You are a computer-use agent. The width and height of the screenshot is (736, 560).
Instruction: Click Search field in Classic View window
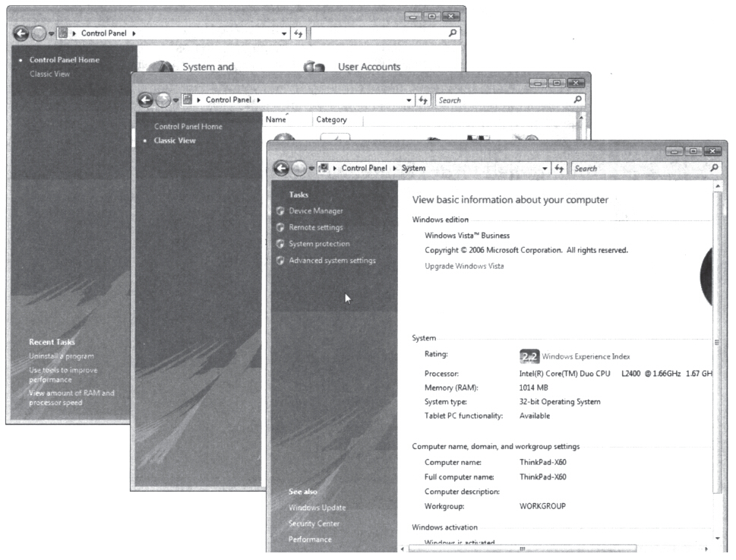[x=510, y=100]
